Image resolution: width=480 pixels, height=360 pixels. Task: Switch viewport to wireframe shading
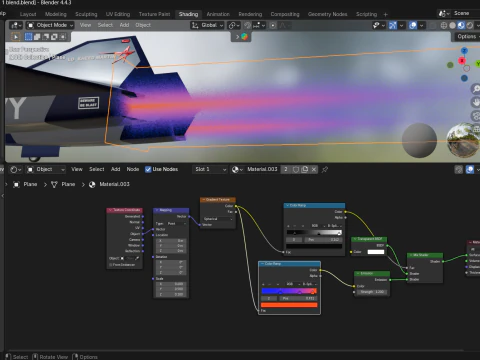444,25
